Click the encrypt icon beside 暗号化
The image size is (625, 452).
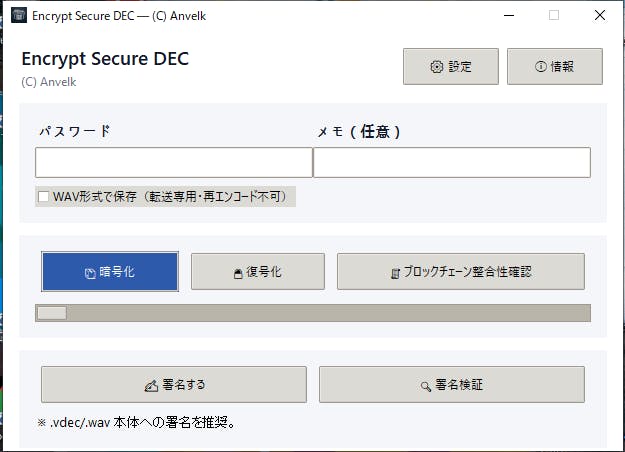[90, 272]
